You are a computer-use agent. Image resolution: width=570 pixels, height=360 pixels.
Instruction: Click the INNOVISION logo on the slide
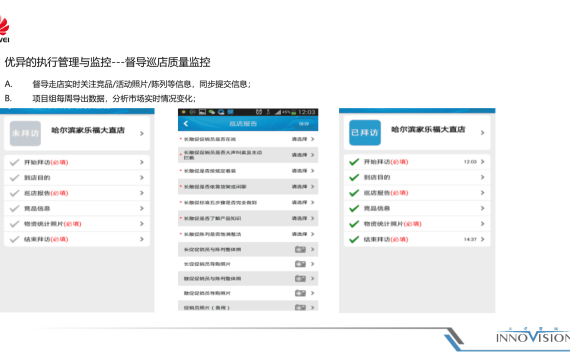(x=533, y=336)
